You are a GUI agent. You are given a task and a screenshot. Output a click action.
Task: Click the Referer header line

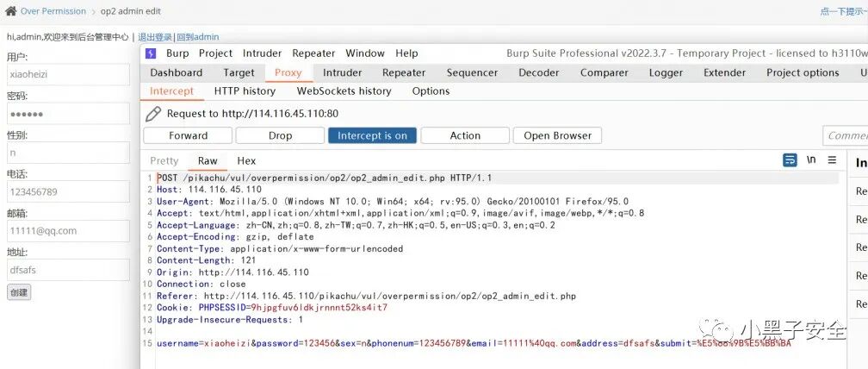367,296
